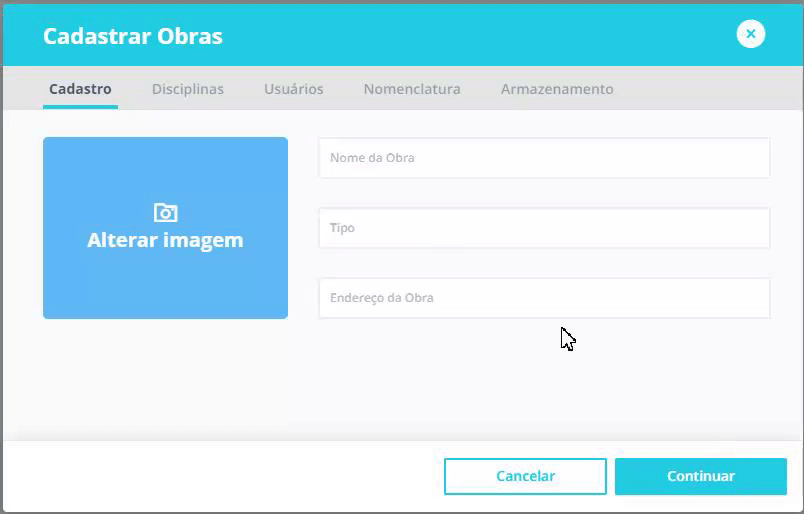Open the Disciplinas tab
Screen dimensions: 804x514
click(x=188, y=89)
